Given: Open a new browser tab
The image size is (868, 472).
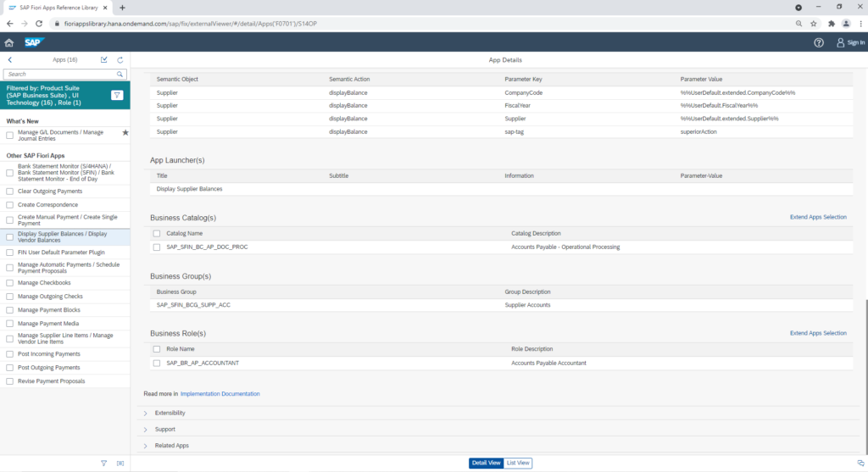Looking at the screenshot, I should point(122,8).
